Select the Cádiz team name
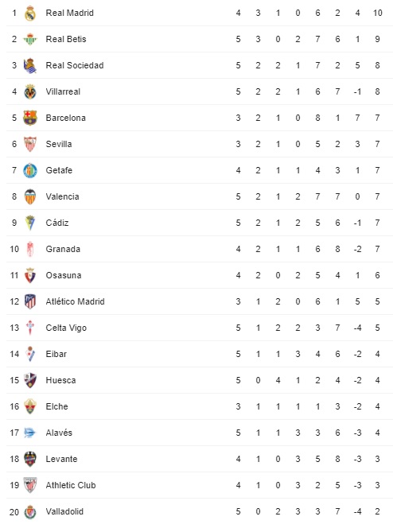The width and height of the screenshot is (393, 532). pyautogui.click(x=57, y=223)
